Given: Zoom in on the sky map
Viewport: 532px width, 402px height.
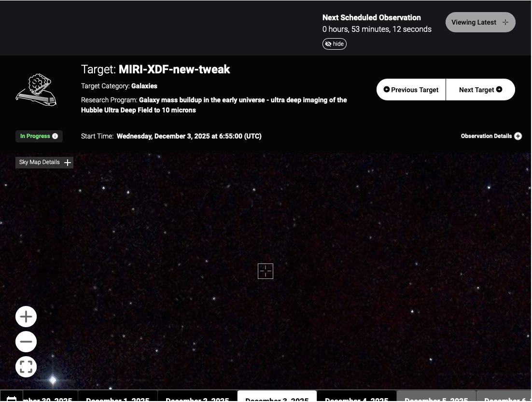Looking at the screenshot, I should [x=26, y=317].
